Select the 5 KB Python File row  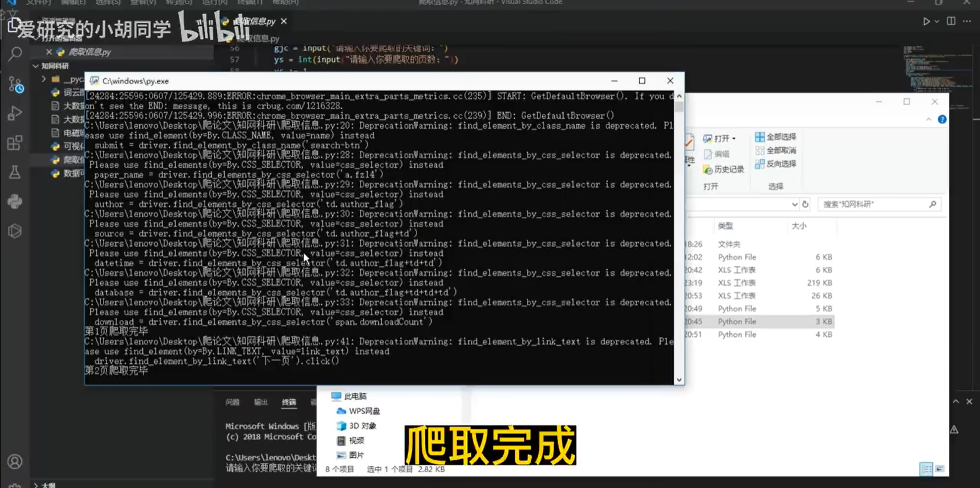point(759,309)
